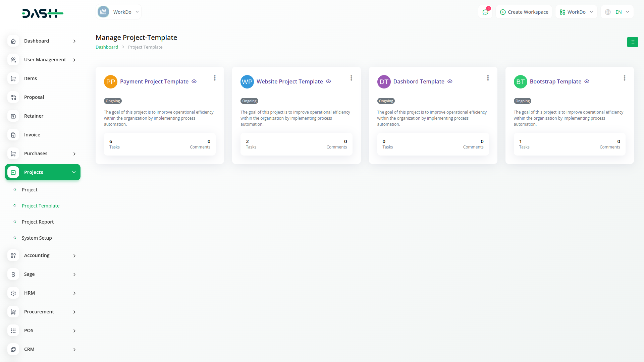Open Project Report submenu item
The width and height of the screenshot is (644, 362).
coord(38,222)
